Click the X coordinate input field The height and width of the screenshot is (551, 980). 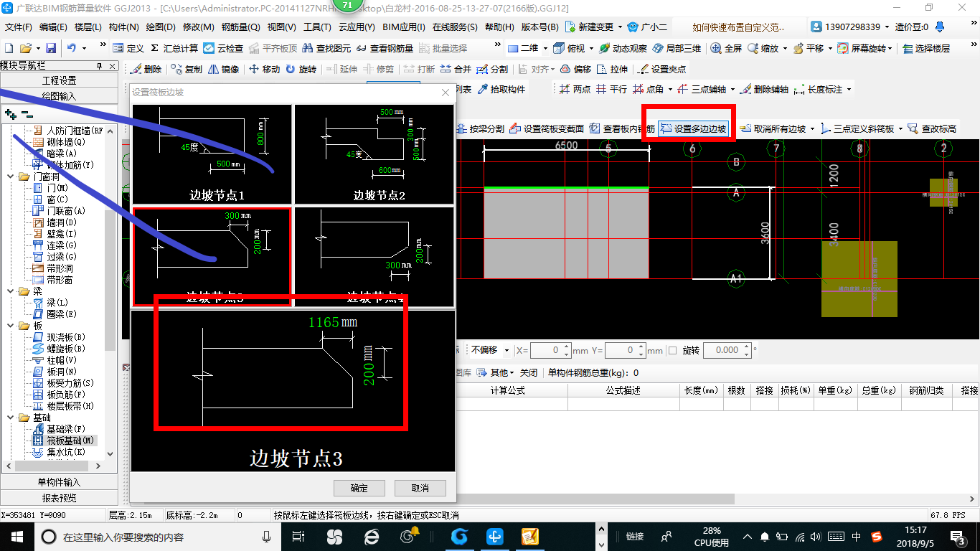click(550, 350)
